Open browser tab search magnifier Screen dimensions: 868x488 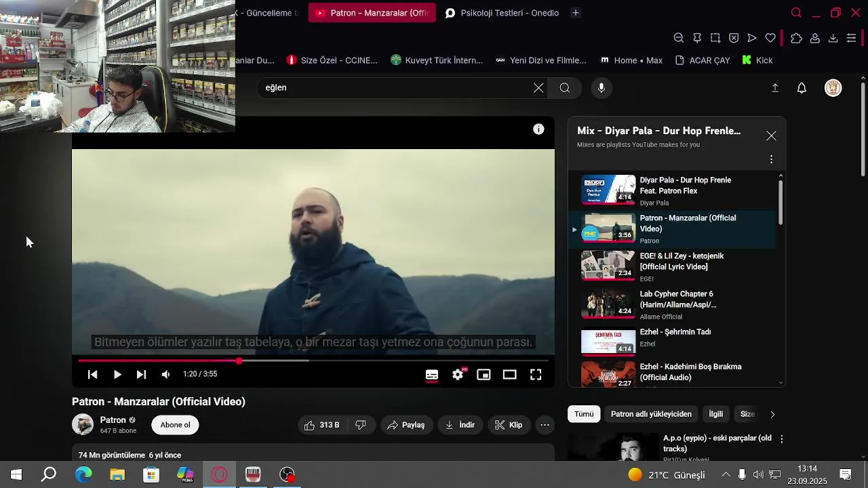(797, 13)
